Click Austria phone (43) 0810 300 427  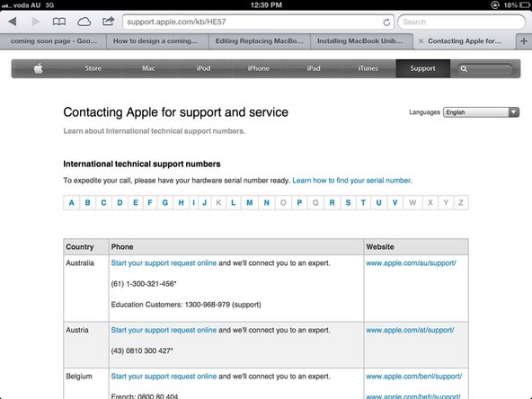coord(142,350)
